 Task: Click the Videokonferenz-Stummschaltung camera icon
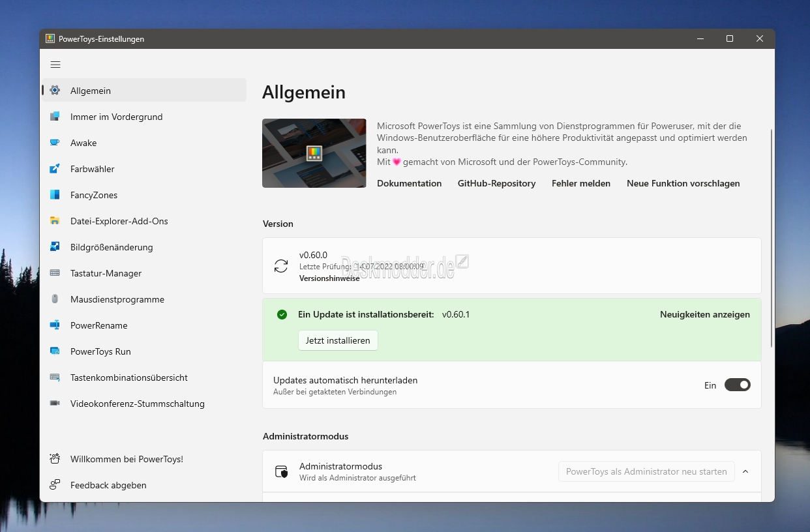click(x=55, y=404)
